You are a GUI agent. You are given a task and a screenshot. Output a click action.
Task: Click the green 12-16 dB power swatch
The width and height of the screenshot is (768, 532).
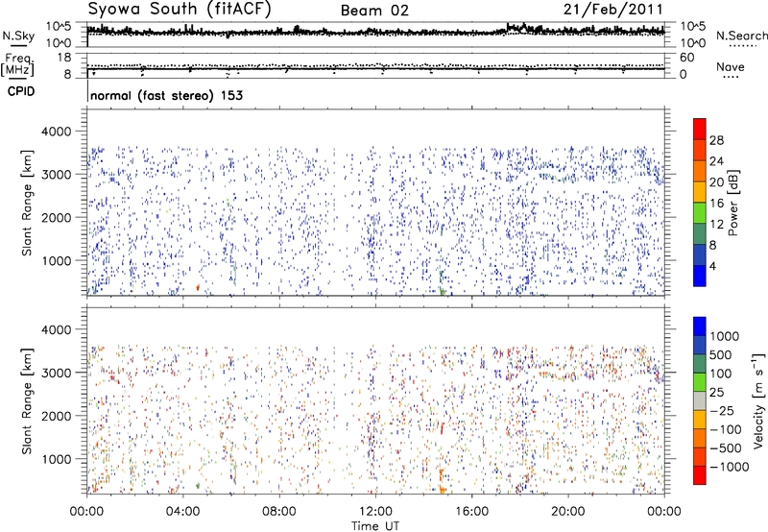tap(700, 212)
